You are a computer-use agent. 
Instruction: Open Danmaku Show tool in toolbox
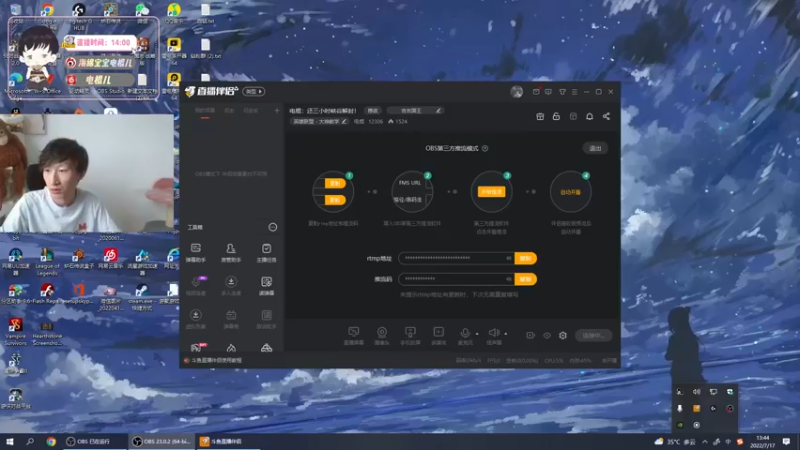(231, 319)
